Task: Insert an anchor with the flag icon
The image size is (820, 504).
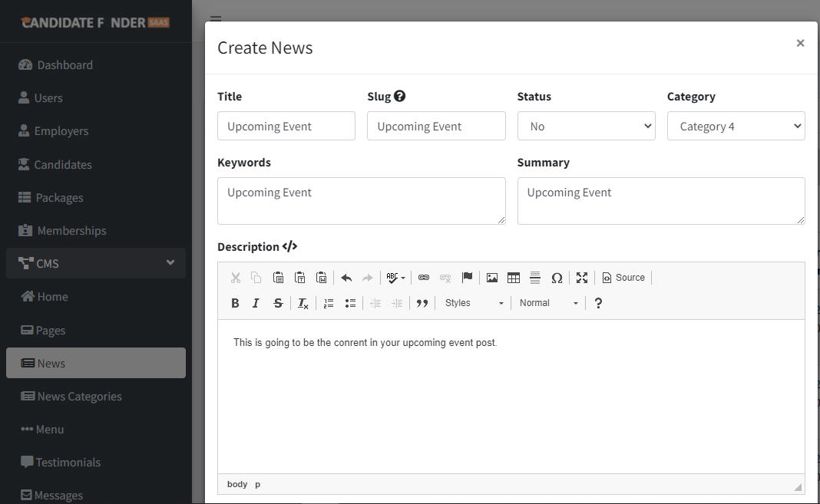Action: pyautogui.click(x=467, y=278)
